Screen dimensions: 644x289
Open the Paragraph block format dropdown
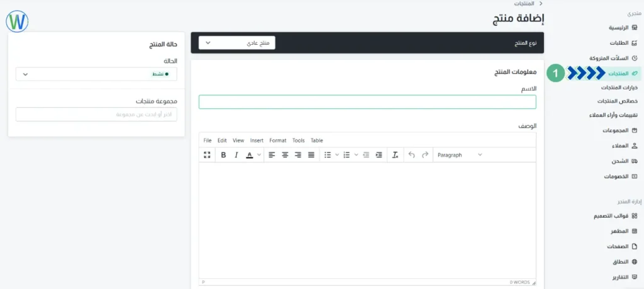[459, 155]
